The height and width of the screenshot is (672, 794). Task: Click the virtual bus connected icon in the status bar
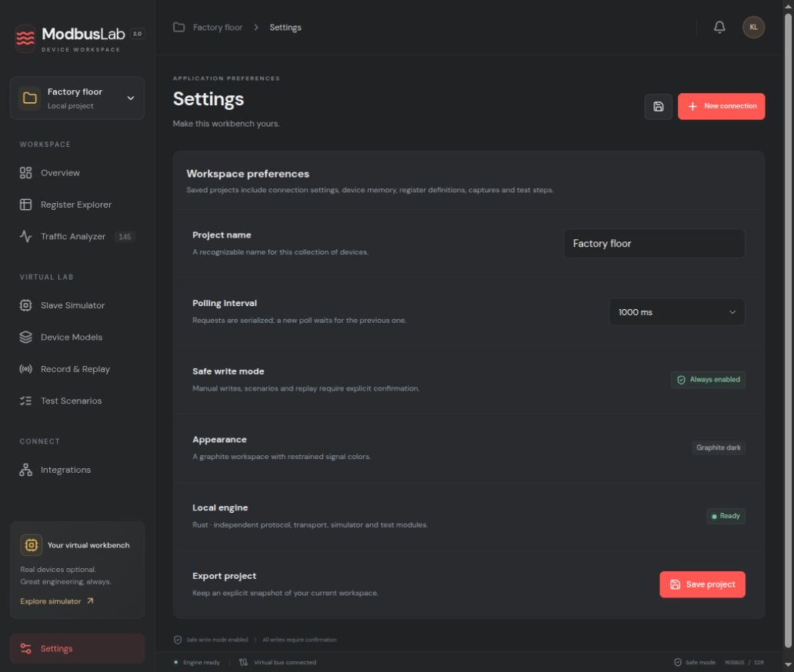point(243,662)
